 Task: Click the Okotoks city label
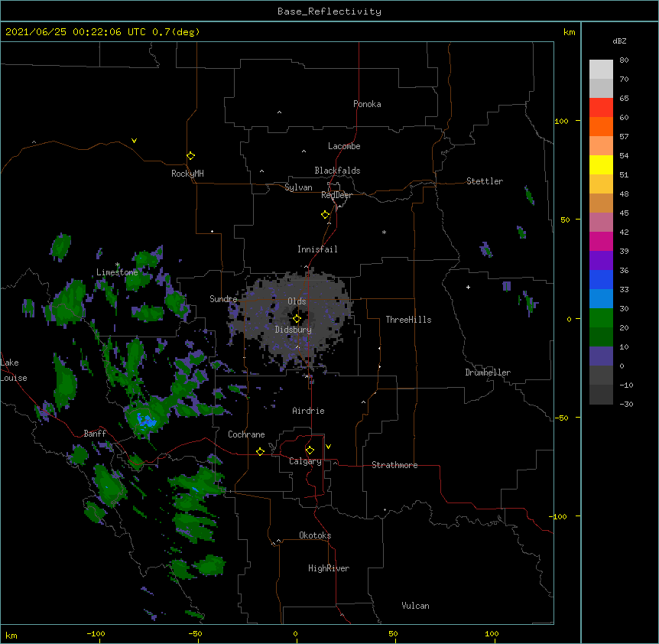tap(315, 535)
